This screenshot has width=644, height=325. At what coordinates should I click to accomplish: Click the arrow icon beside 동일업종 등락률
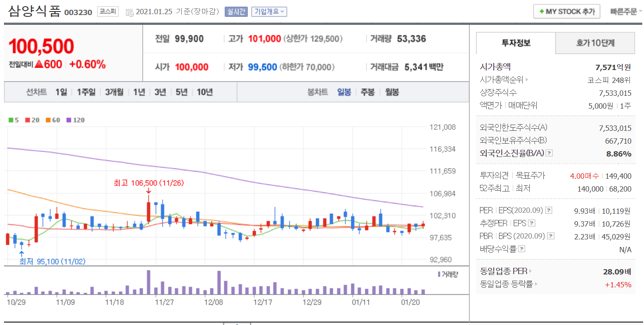pos(536,284)
